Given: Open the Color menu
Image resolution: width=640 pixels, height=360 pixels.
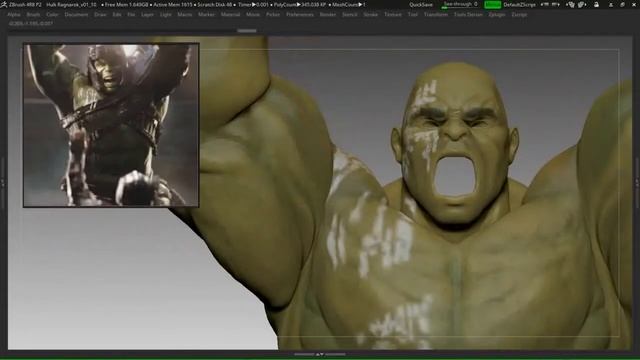Looking at the screenshot, I should [x=52, y=14].
